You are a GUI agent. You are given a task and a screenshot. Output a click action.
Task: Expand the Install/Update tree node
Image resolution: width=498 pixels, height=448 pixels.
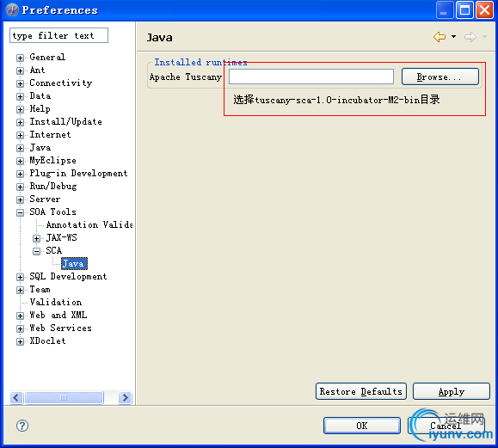pyautogui.click(x=20, y=122)
